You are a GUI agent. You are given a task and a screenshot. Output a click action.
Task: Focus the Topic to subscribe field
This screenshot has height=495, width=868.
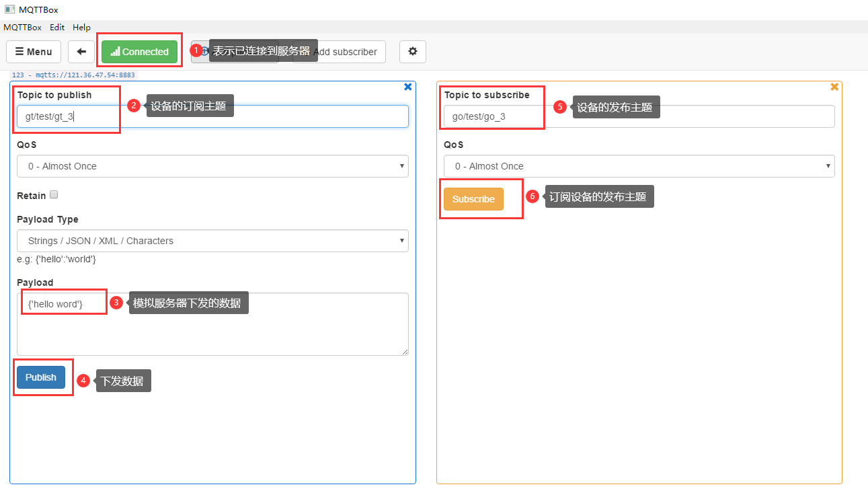(x=672, y=116)
